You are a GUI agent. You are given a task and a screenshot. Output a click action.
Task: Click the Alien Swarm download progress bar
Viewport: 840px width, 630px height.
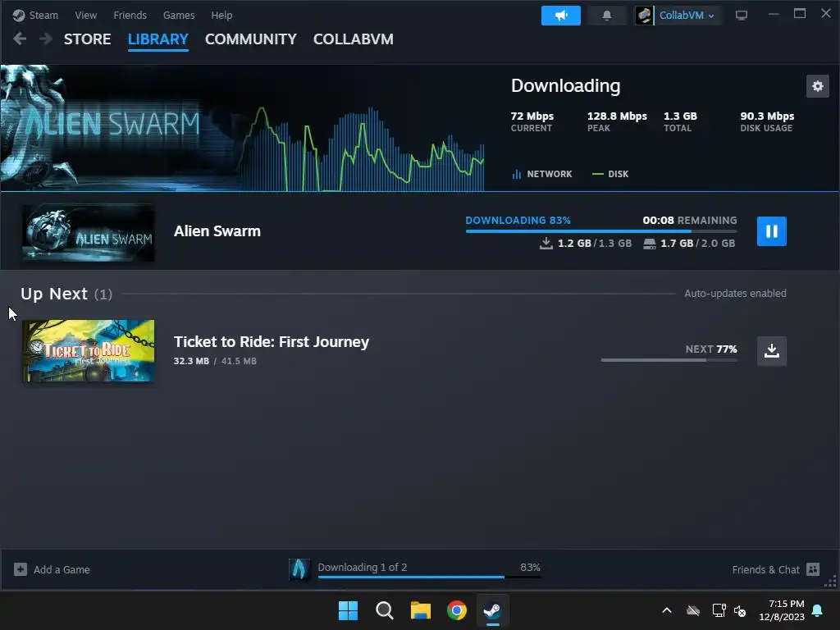(601, 231)
